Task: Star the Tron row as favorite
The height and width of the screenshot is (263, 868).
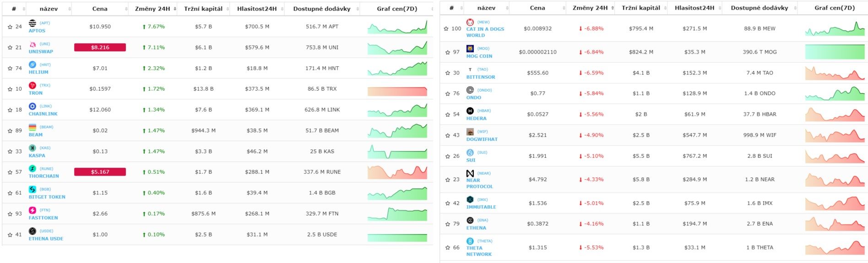Action: pyautogui.click(x=10, y=89)
